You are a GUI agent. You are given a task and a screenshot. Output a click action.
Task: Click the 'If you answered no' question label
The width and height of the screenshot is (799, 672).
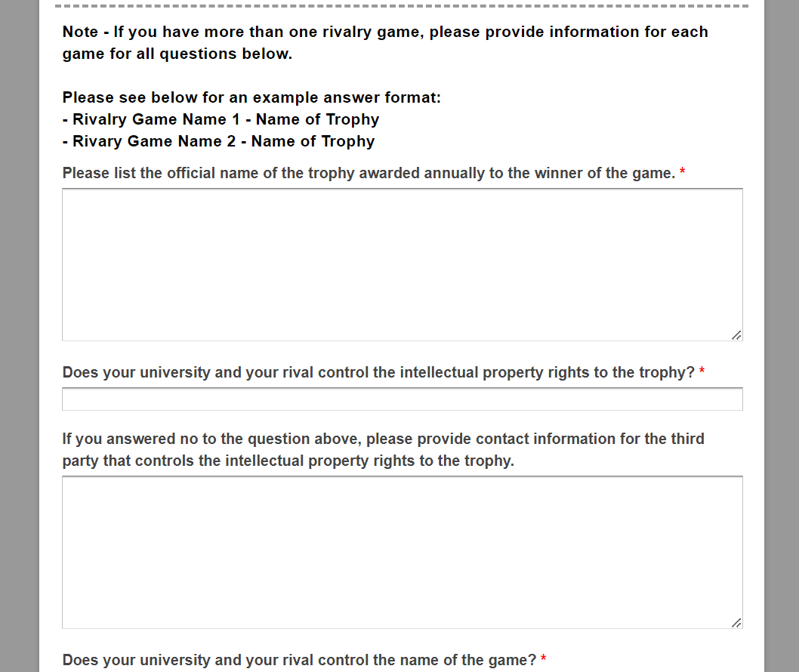[383, 450]
